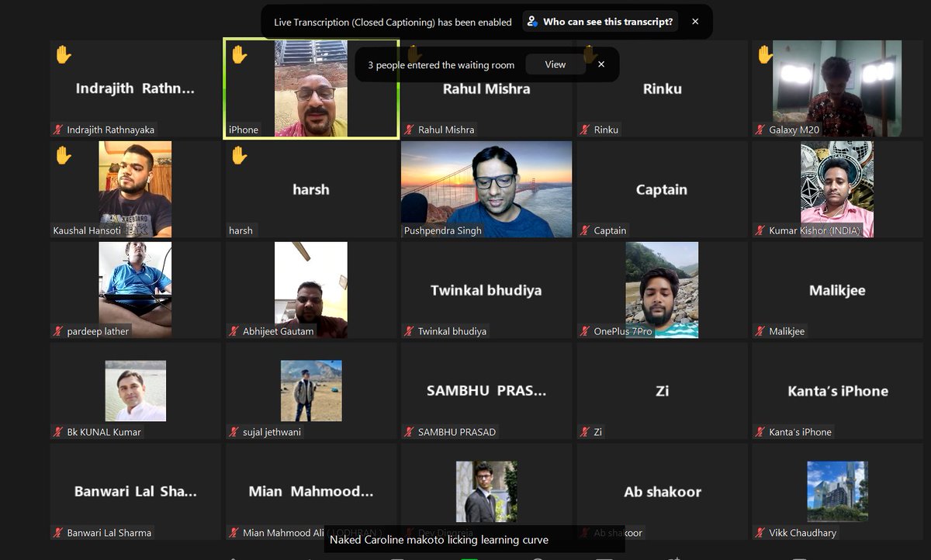Click the View waiting room button
Image resolution: width=931 pixels, height=560 pixels.
[x=555, y=64]
